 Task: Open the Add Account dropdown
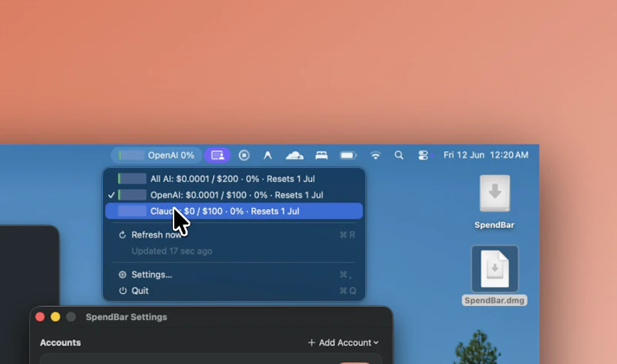click(343, 342)
